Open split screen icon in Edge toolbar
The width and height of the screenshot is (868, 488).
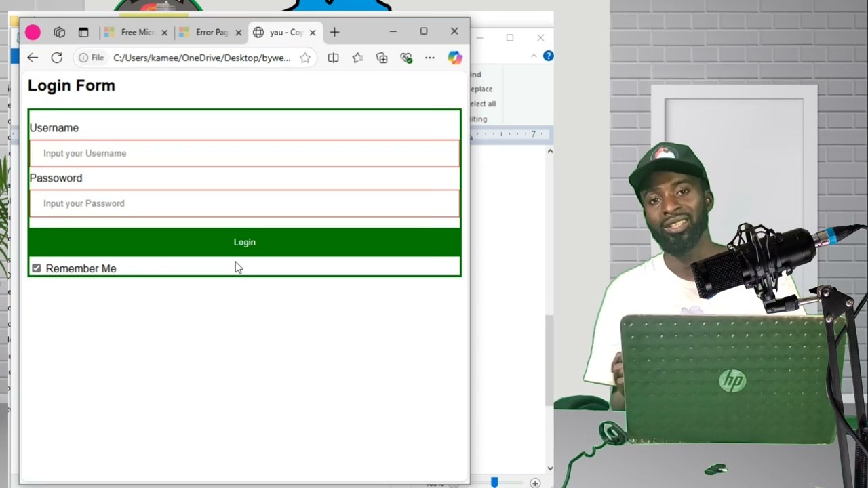(x=333, y=58)
